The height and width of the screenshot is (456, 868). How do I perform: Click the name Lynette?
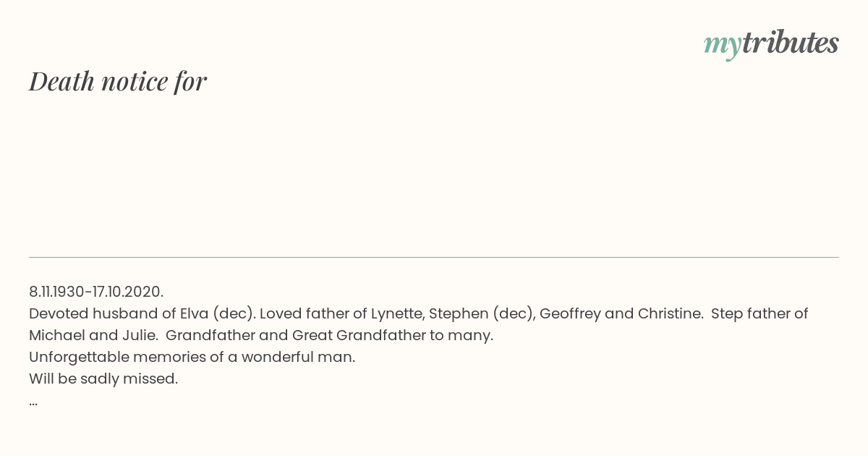click(x=397, y=314)
